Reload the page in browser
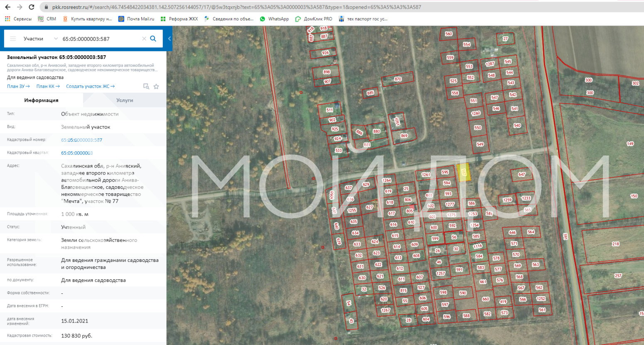The height and width of the screenshot is (345, 644). click(x=32, y=7)
